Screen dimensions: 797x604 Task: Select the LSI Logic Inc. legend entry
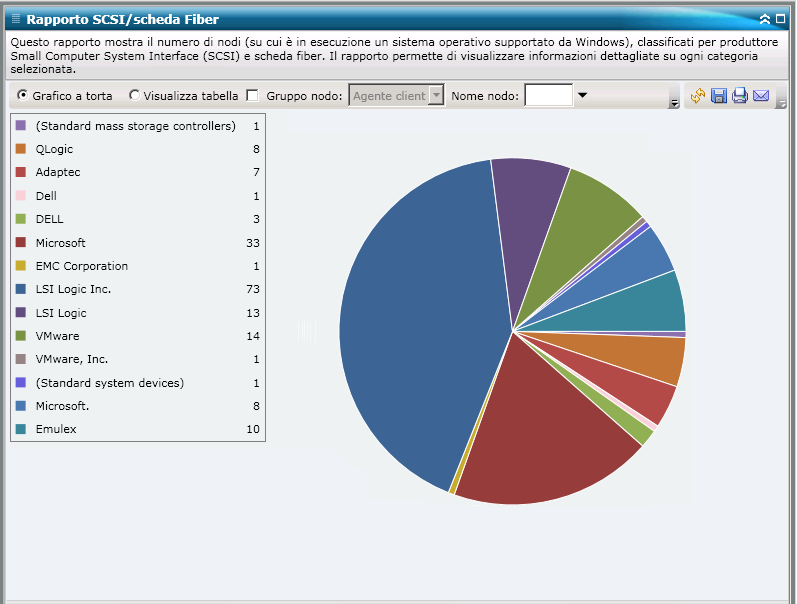click(138, 289)
